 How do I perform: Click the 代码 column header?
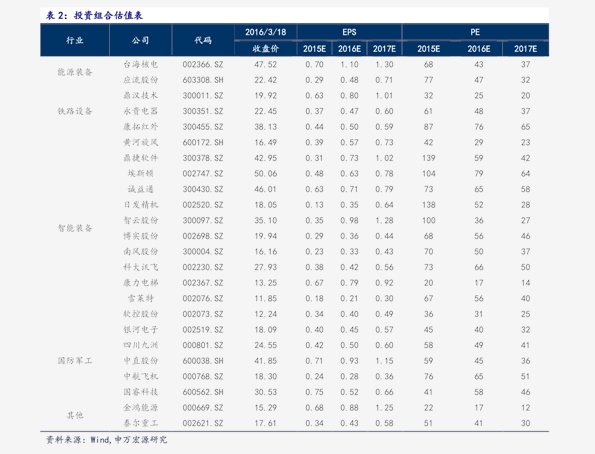[203, 40]
